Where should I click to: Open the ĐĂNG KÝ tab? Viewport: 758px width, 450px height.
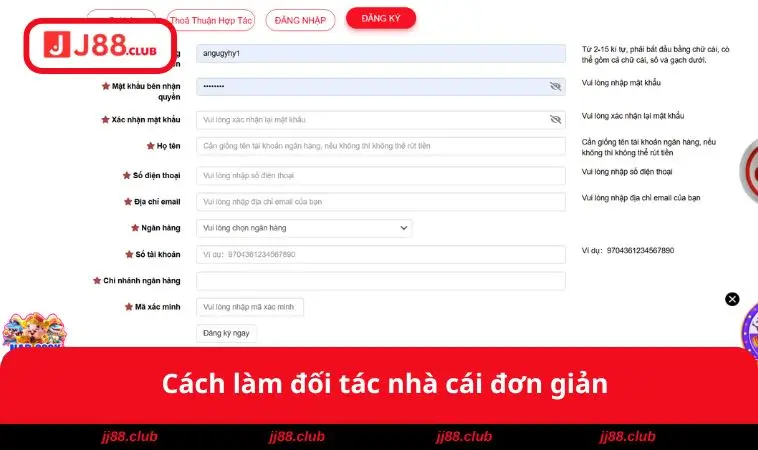pos(381,18)
